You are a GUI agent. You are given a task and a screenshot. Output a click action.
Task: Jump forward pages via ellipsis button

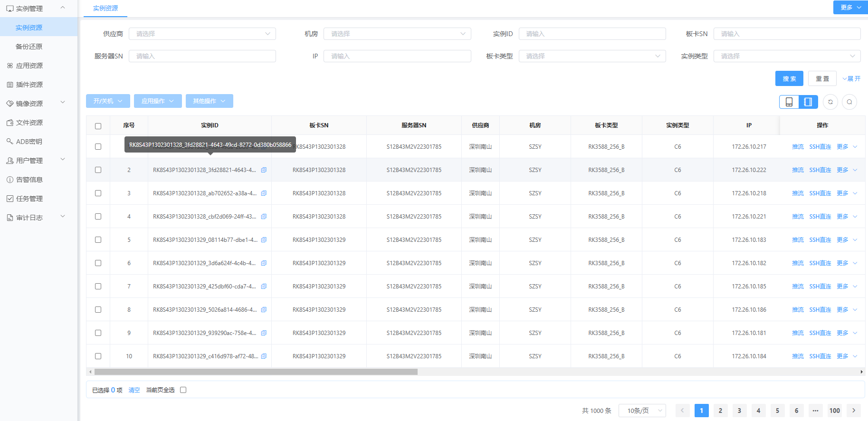coord(816,411)
